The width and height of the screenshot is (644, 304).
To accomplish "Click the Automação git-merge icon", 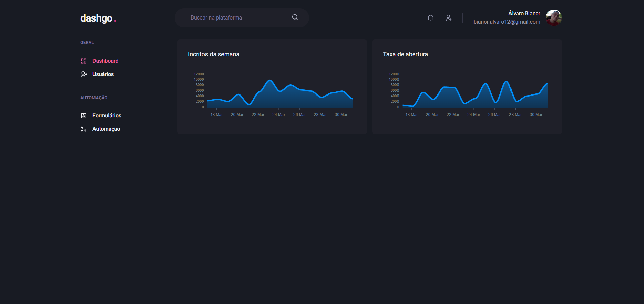I will (x=84, y=129).
